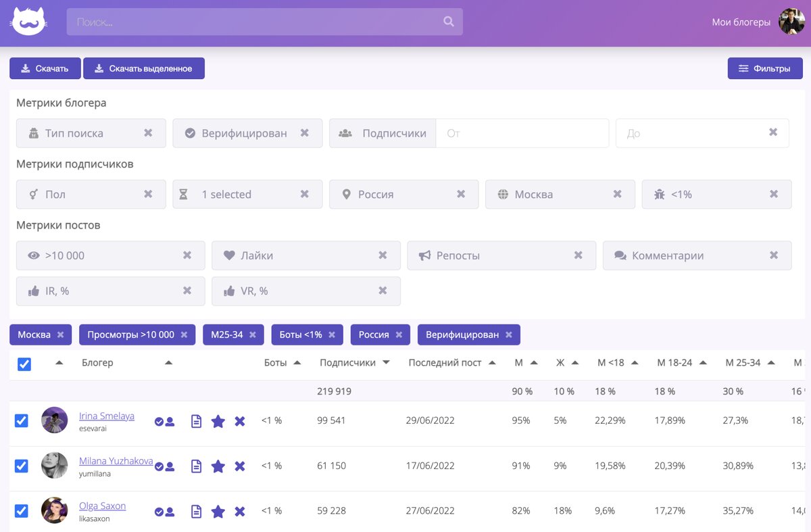
Task: Clear the IR, % filter
Action: (187, 291)
